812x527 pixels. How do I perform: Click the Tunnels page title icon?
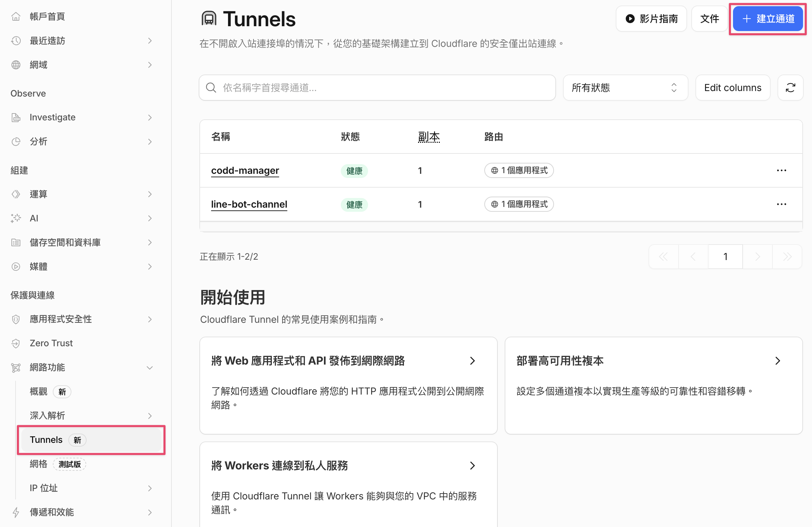click(209, 19)
